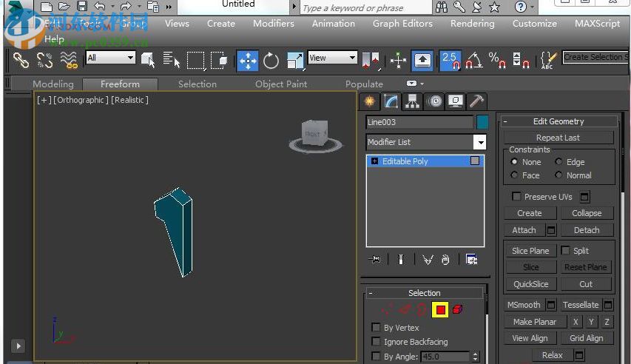
Task: Open the Rendering menu
Action: tap(473, 24)
